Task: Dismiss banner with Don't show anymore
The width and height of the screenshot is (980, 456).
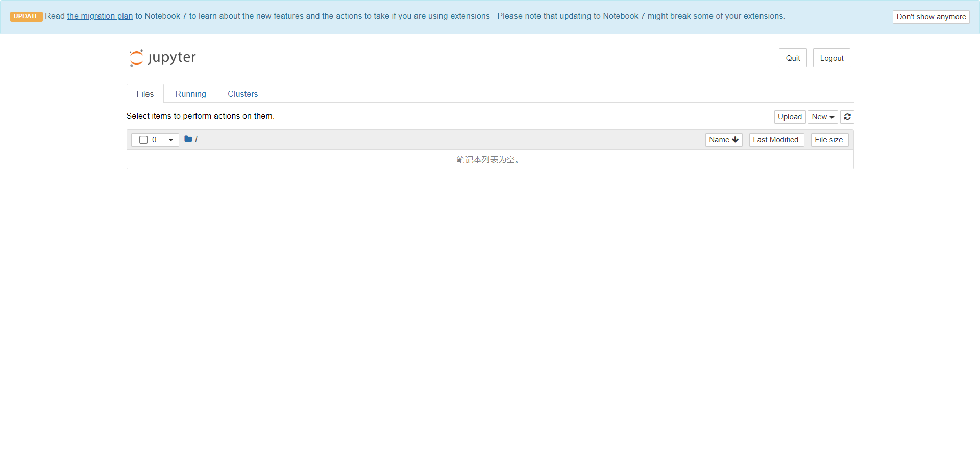Action: [x=930, y=17]
